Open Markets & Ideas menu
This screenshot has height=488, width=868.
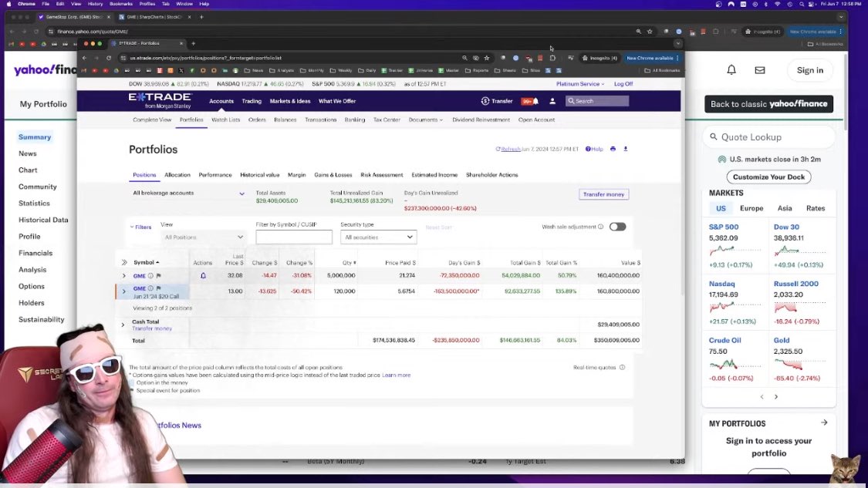click(x=290, y=101)
